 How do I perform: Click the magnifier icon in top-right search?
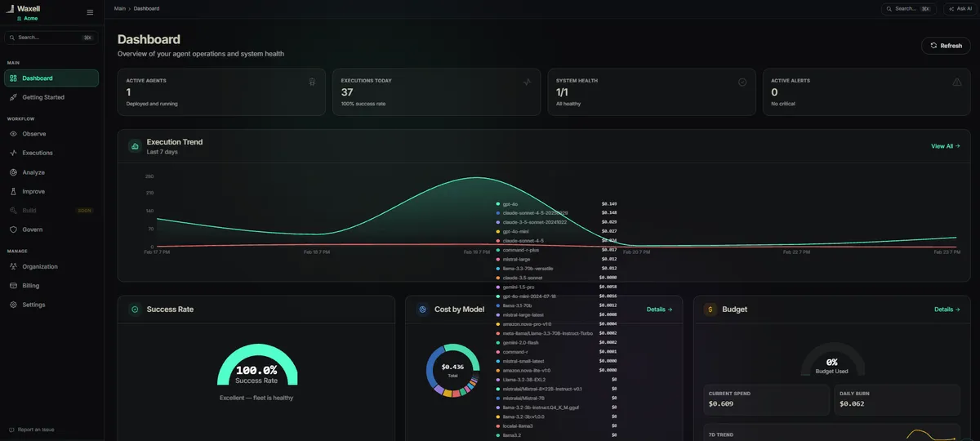pyautogui.click(x=889, y=9)
